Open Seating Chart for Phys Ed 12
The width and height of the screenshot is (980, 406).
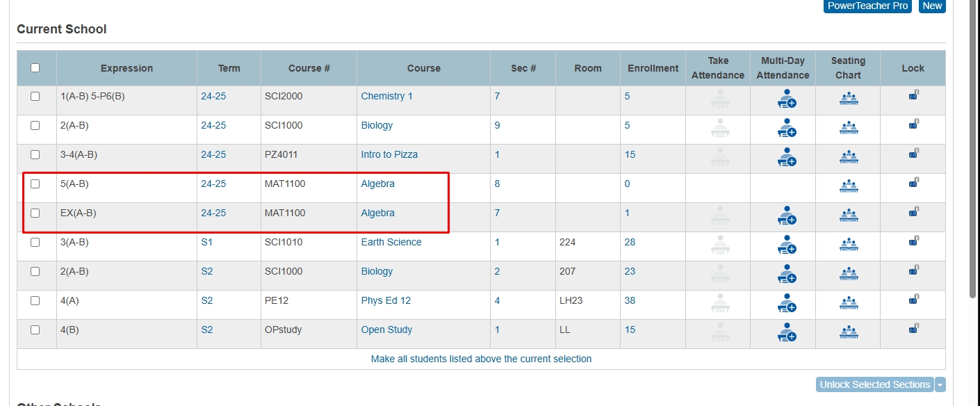click(848, 302)
